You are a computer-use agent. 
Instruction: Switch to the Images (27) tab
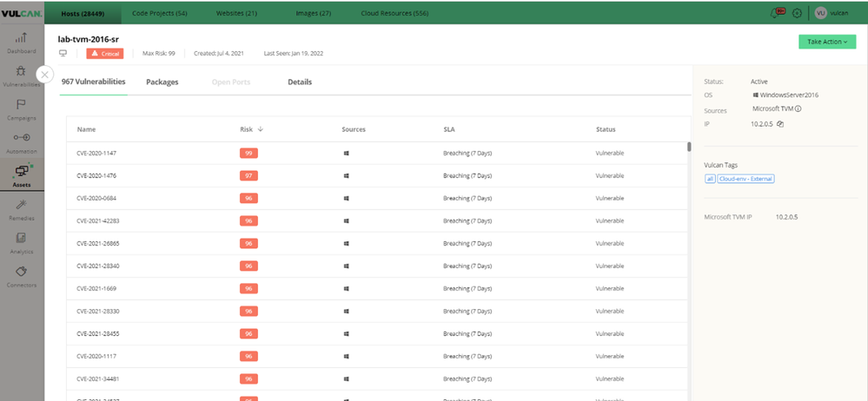314,13
